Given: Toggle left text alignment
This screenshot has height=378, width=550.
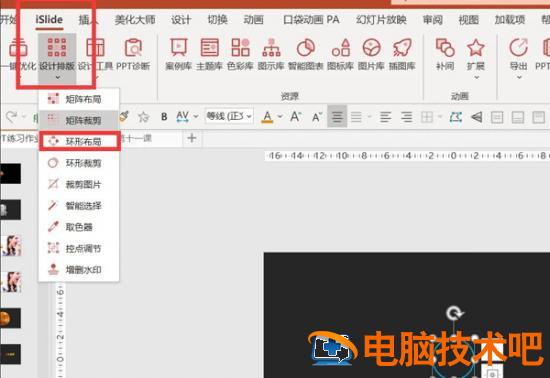Looking at the screenshot, I should (x=385, y=117).
